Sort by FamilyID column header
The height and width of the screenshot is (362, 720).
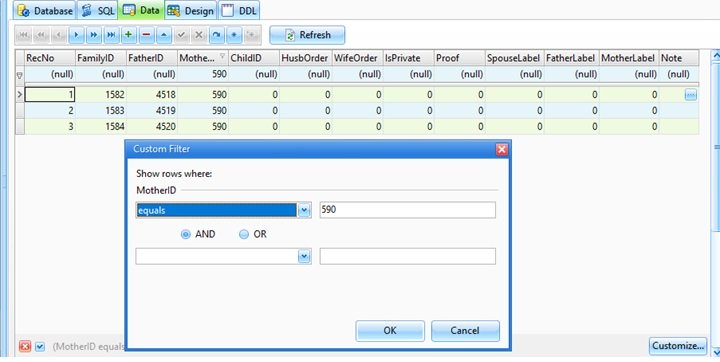[x=101, y=58]
